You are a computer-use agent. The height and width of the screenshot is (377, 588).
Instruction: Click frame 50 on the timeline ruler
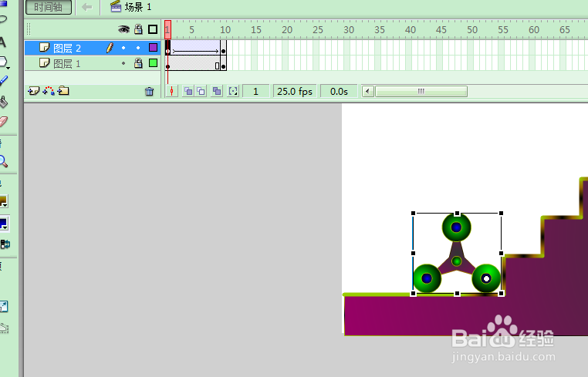click(472, 30)
